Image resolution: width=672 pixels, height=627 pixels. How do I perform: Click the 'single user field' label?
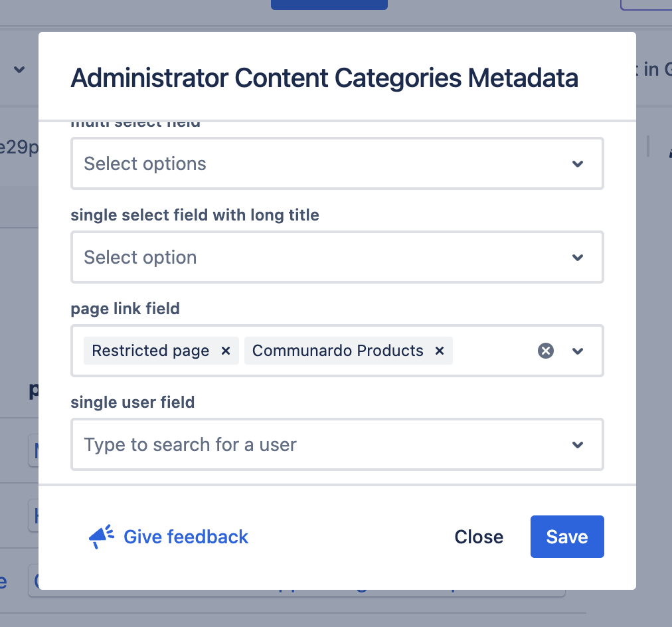tap(133, 402)
